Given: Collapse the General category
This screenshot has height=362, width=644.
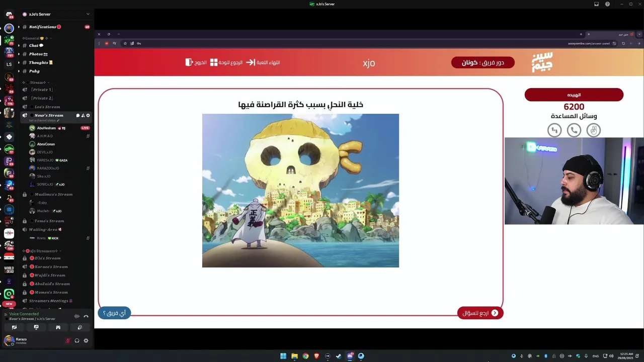Looking at the screenshot, I should [x=37, y=38].
